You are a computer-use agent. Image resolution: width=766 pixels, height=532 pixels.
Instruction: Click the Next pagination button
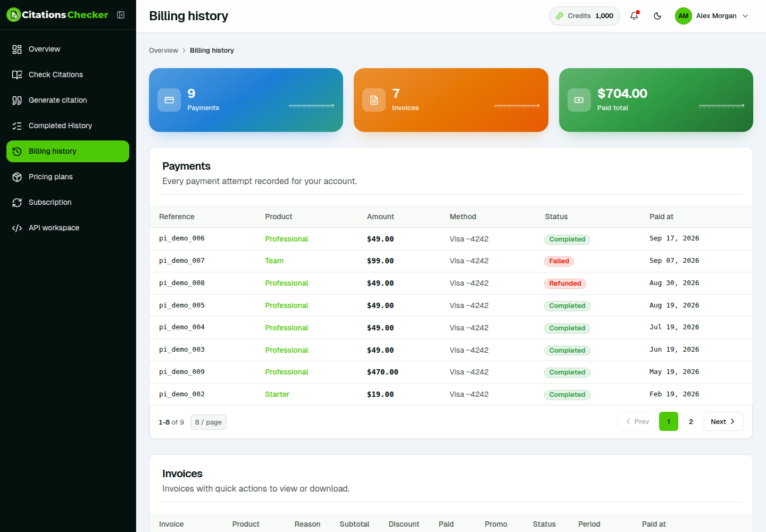(723, 421)
